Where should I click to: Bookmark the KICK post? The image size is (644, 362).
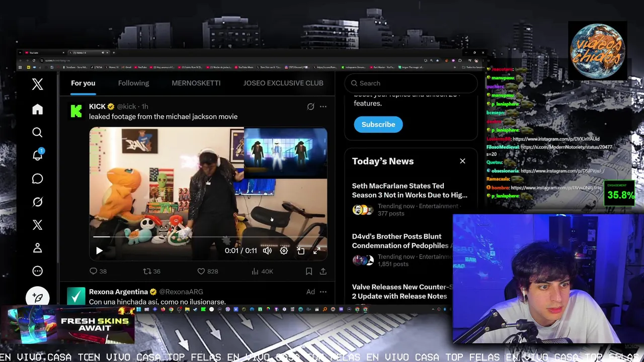[x=309, y=271]
